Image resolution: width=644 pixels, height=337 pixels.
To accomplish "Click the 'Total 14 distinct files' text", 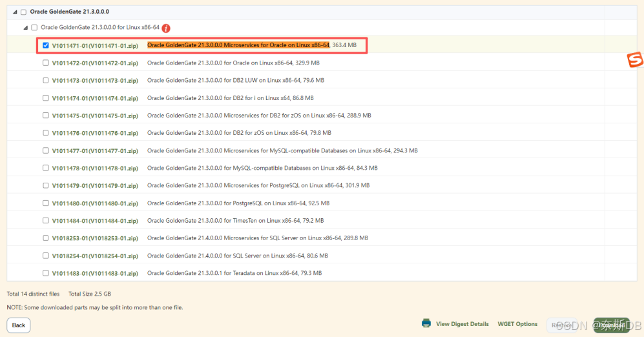I will [x=33, y=294].
